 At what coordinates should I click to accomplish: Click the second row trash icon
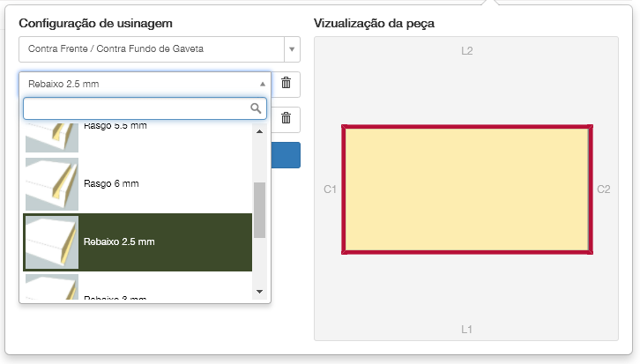[287, 118]
